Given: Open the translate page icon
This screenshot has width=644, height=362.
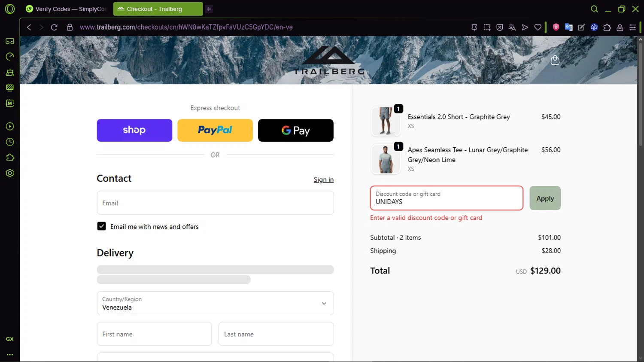Looking at the screenshot, I should [512, 27].
